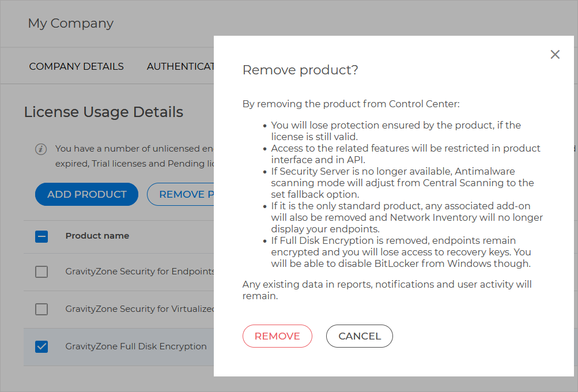The image size is (578, 392).
Task: Click the "Remove product?" dialog title
Action: [300, 70]
